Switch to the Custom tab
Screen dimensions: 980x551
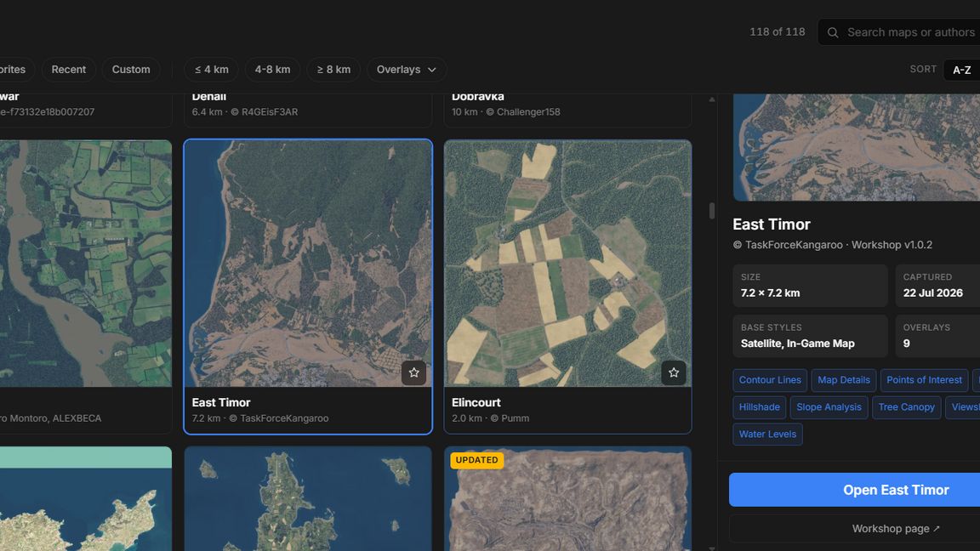131,70
